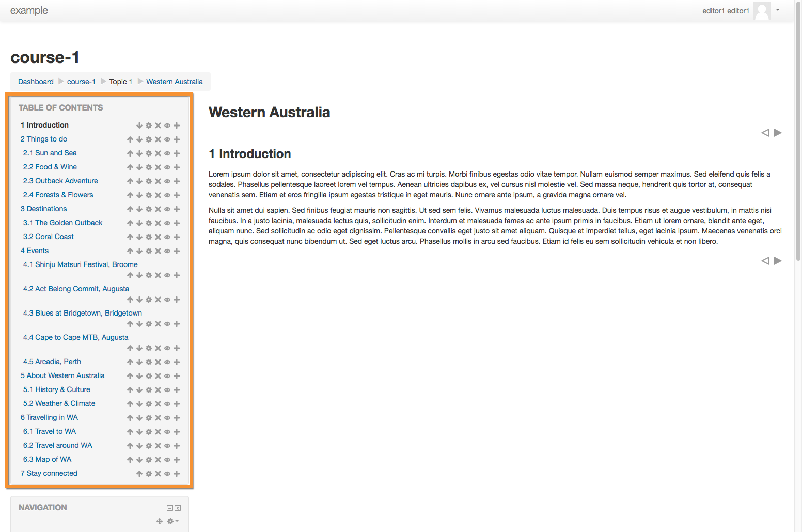Add chapter after 5.2 Weather & Climate
Viewport: 802px width, 532px height.
pyautogui.click(x=177, y=404)
